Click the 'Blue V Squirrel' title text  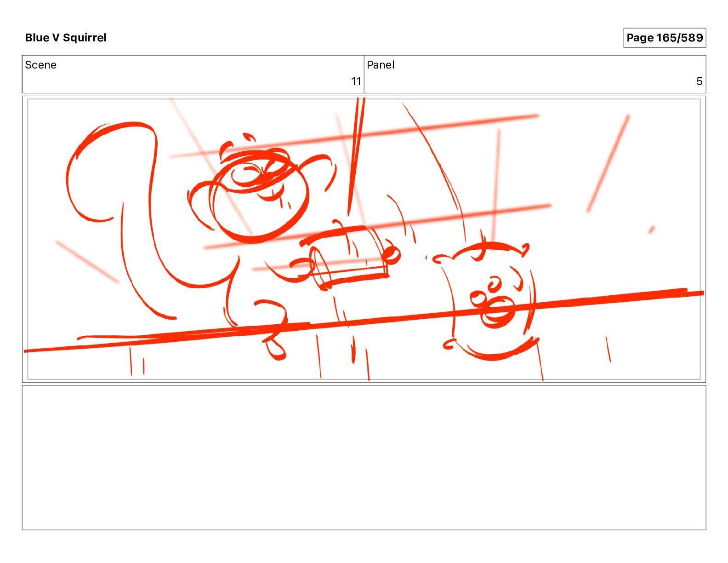point(66,38)
